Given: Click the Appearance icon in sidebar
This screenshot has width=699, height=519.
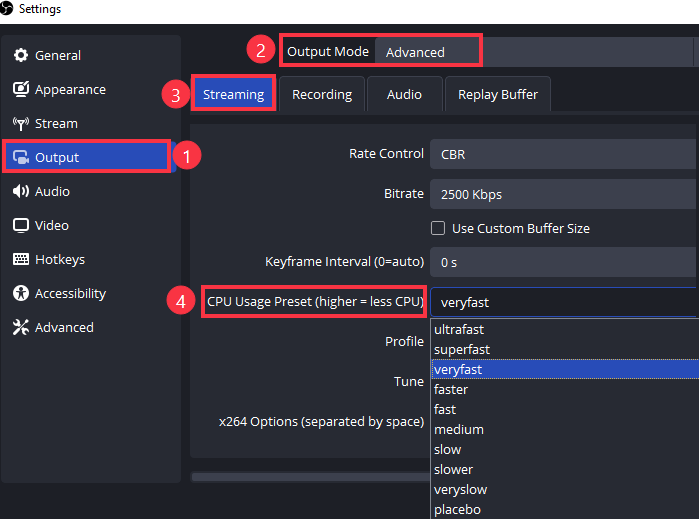Looking at the screenshot, I should (x=21, y=89).
